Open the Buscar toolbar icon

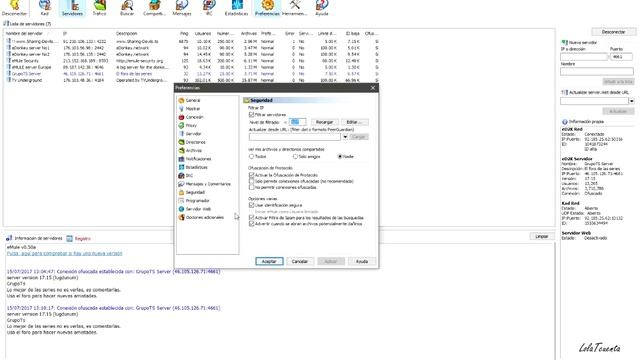[127, 8]
